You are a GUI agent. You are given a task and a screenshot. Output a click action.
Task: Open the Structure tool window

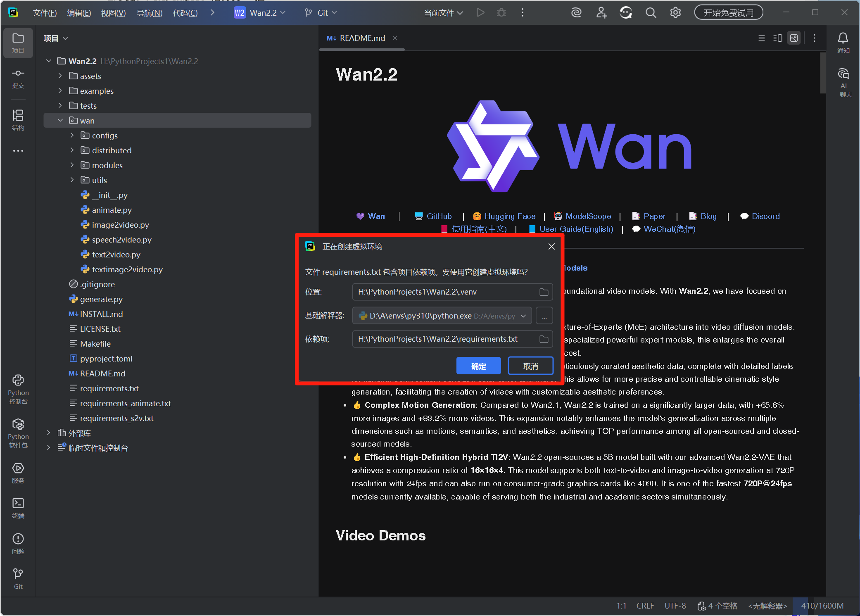click(x=18, y=120)
